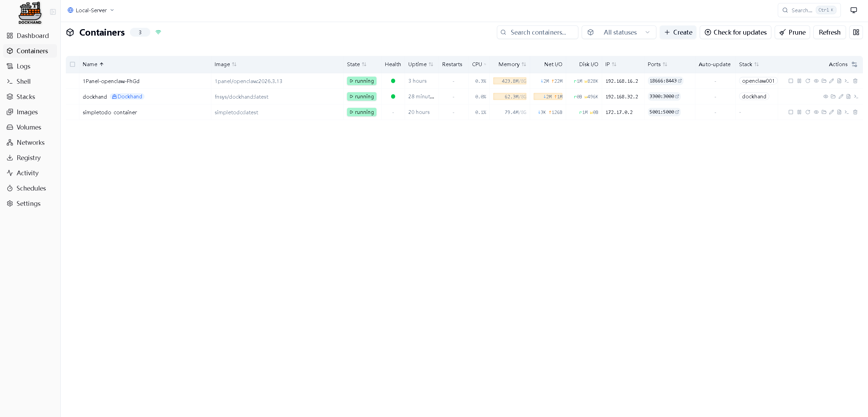
Task: Click the live connection wifi indicator
Action: coord(158,32)
